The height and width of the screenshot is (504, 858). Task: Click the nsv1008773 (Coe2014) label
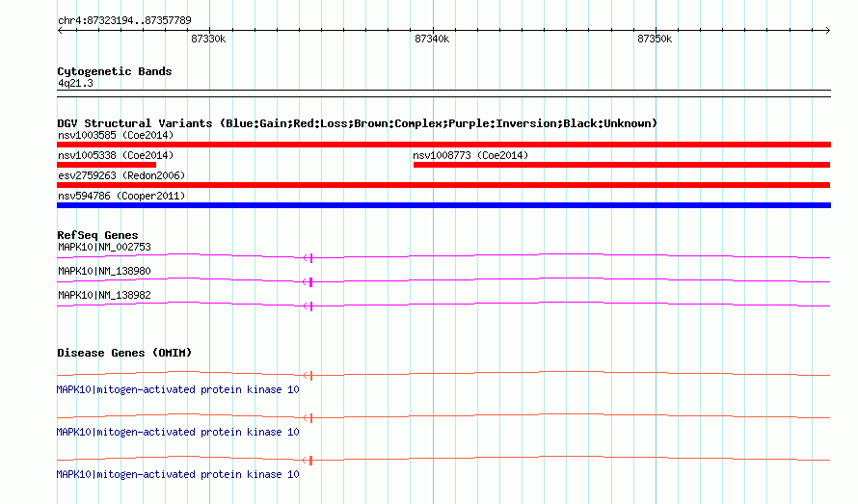470,155
